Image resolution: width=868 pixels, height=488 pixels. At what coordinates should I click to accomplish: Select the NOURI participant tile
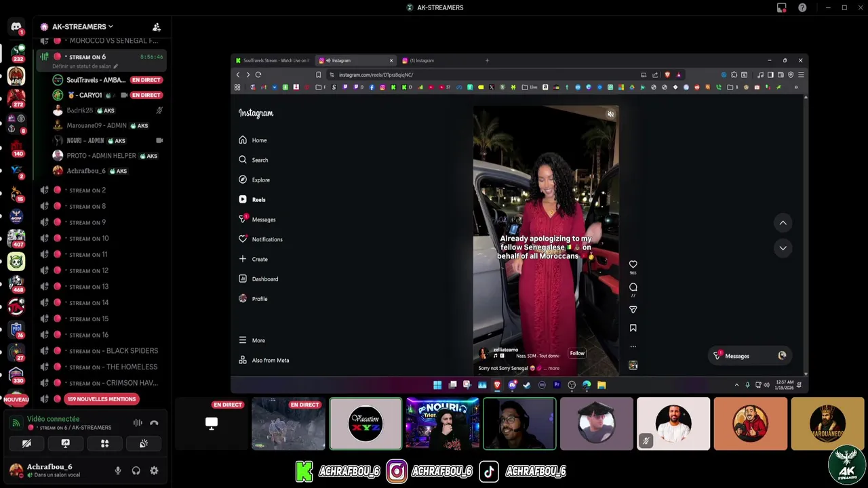[x=442, y=424]
